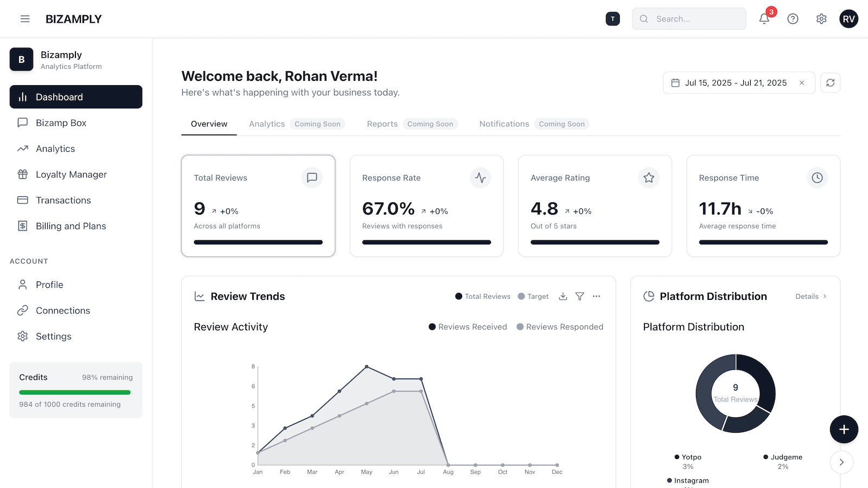This screenshot has width=868, height=488.
Task: Expand Platform Distribution Details
Action: (810, 297)
